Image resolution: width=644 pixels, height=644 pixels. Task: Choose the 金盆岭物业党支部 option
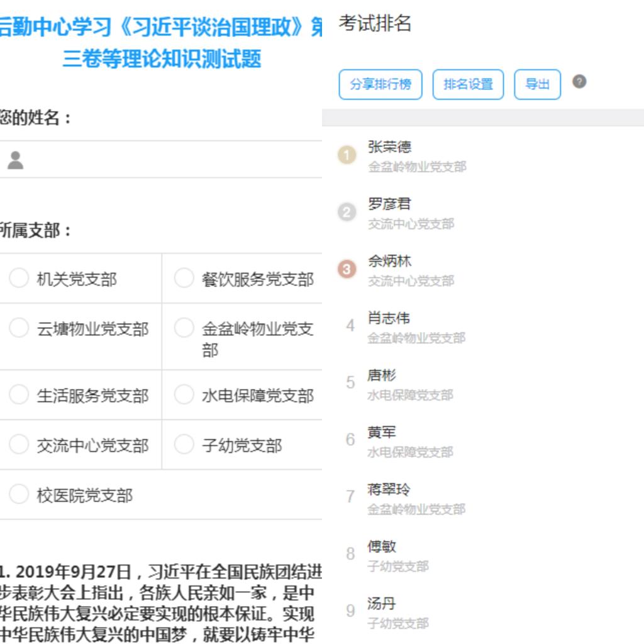pos(184,328)
